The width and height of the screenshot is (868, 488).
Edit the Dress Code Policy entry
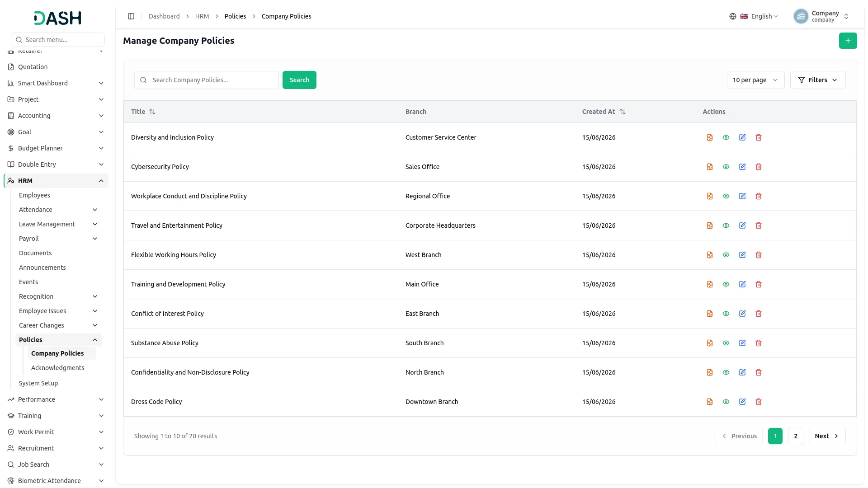[x=742, y=402]
